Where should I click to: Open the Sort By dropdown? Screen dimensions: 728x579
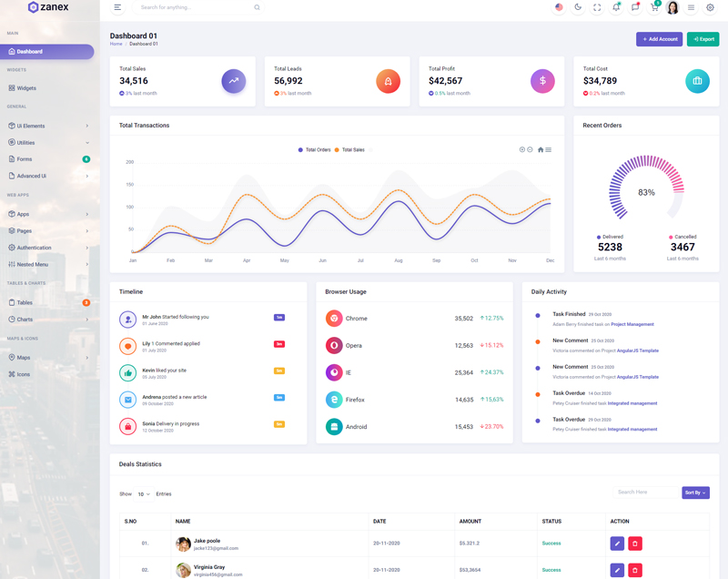point(695,493)
